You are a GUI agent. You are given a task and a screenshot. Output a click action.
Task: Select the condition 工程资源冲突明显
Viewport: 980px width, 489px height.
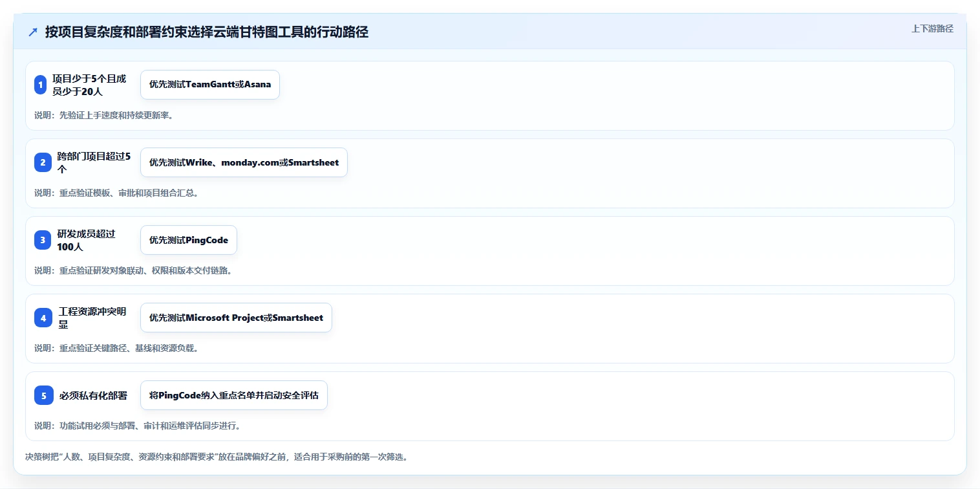[x=92, y=318]
